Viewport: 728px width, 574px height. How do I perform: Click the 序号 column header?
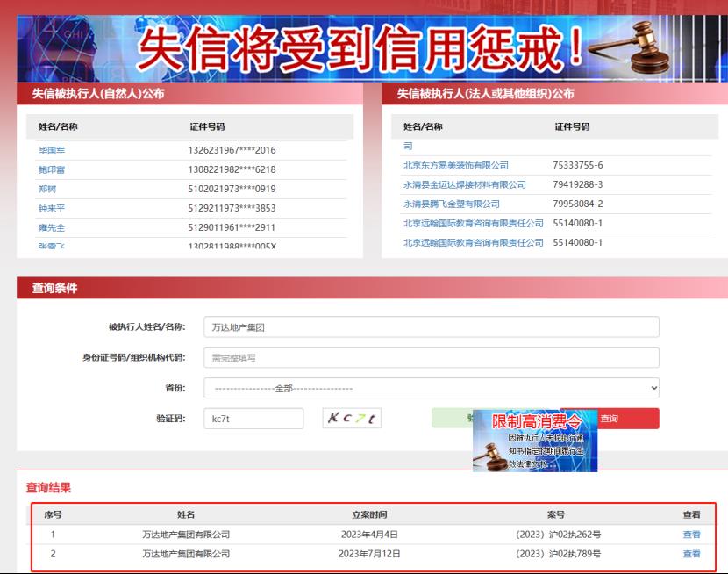click(53, 514)
